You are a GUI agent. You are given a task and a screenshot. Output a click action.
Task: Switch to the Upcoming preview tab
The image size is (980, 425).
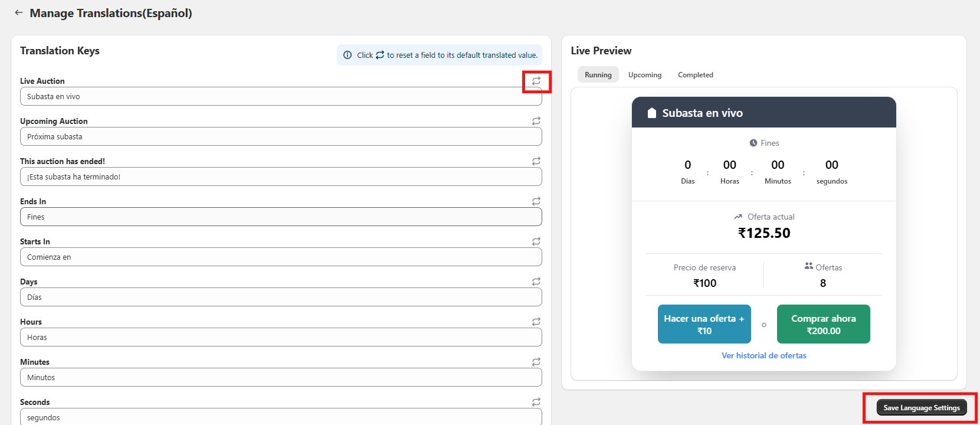click(x=644, y=75)
